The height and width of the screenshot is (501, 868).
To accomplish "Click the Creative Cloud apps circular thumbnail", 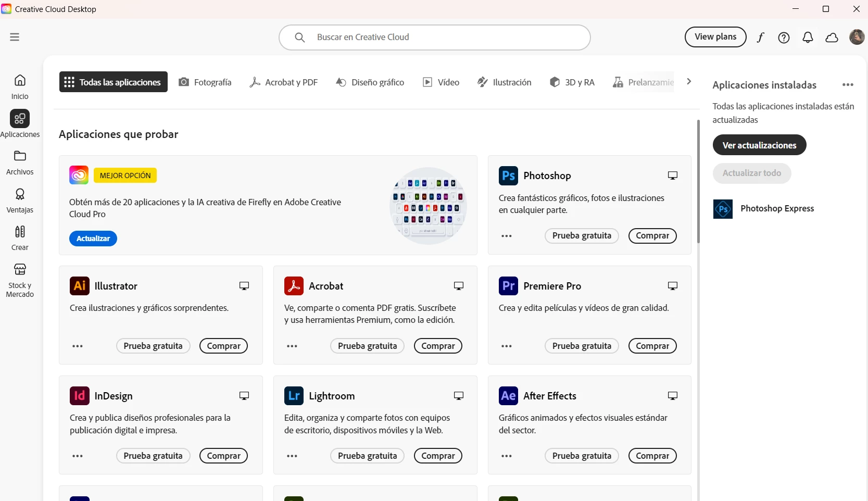I will tap(428, 206).
